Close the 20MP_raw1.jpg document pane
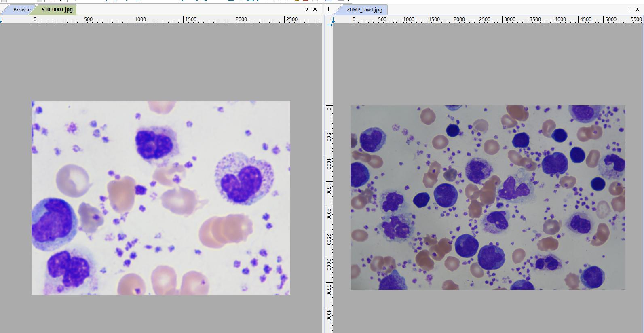This screenshot has width=644, height=333. click(x=637, y=9)
